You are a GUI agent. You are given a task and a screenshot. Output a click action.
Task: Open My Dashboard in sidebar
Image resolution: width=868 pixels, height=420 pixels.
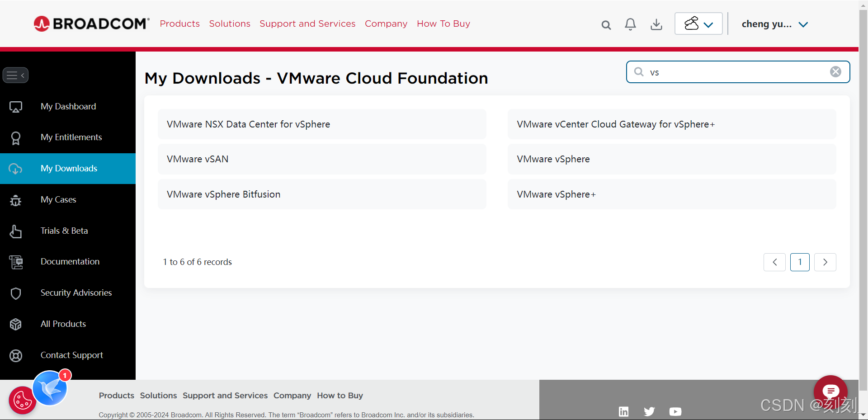pyautogui.click(x=68, y=106)
